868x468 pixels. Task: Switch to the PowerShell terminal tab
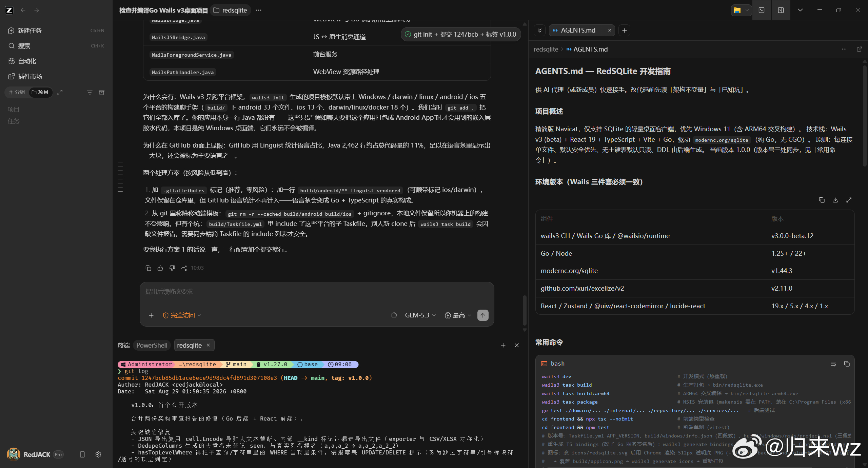152,345
